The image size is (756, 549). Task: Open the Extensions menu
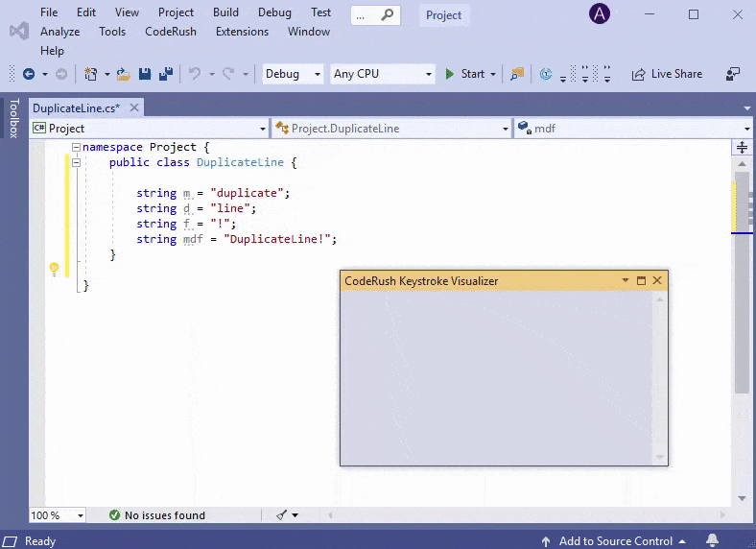point(242,32)
